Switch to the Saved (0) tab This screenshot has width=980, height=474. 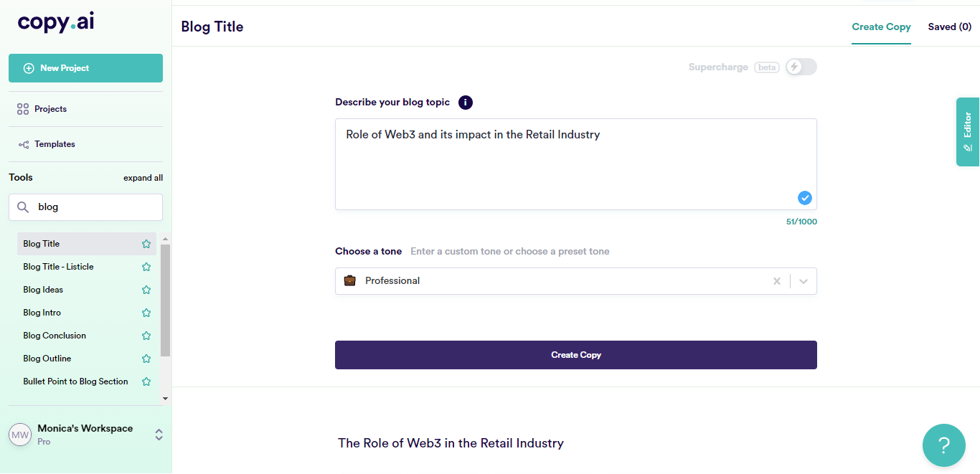(949, 27)
